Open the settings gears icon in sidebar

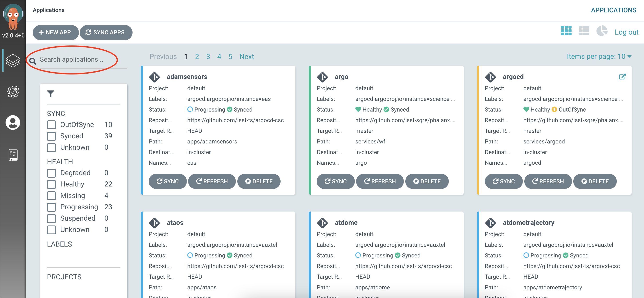pyautogui.click(x=13, y=92)
